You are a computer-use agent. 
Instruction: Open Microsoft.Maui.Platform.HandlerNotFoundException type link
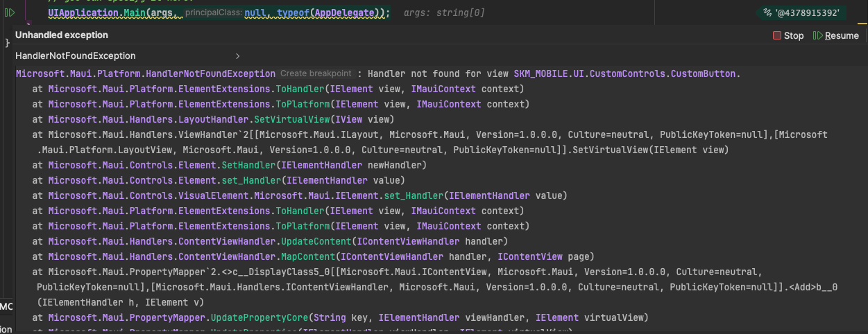[146, 73]
